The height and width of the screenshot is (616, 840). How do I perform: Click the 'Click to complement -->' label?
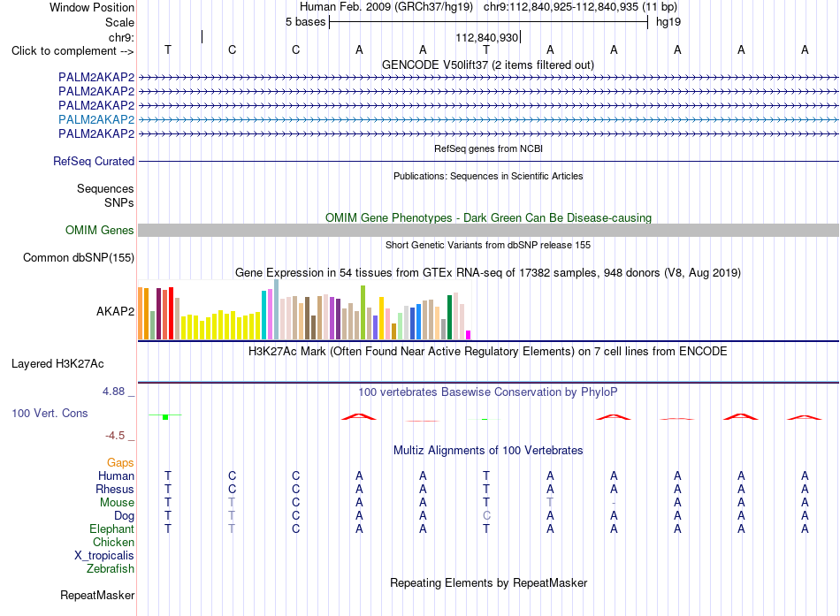73,51
